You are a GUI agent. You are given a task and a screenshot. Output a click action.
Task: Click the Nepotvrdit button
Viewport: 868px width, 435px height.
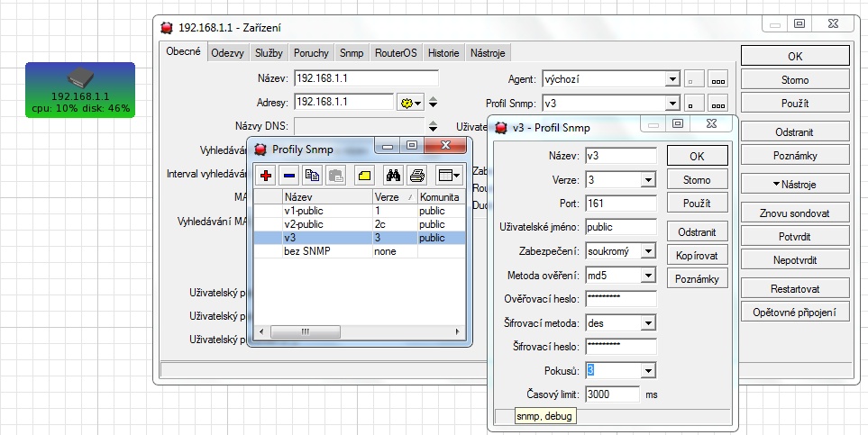pos(795,260)
